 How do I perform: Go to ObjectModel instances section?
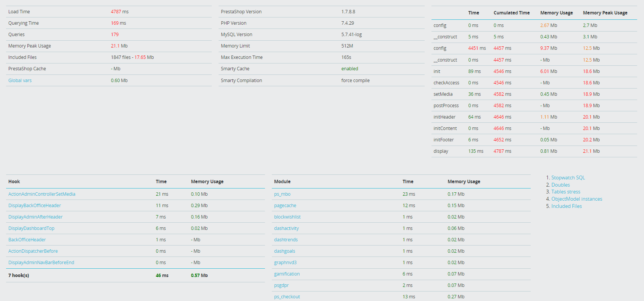click(x=577, y=199)
